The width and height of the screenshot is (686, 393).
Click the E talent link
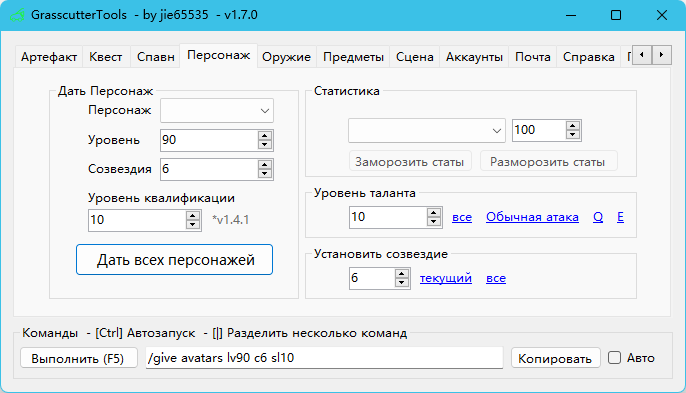(x=620, y=217)
